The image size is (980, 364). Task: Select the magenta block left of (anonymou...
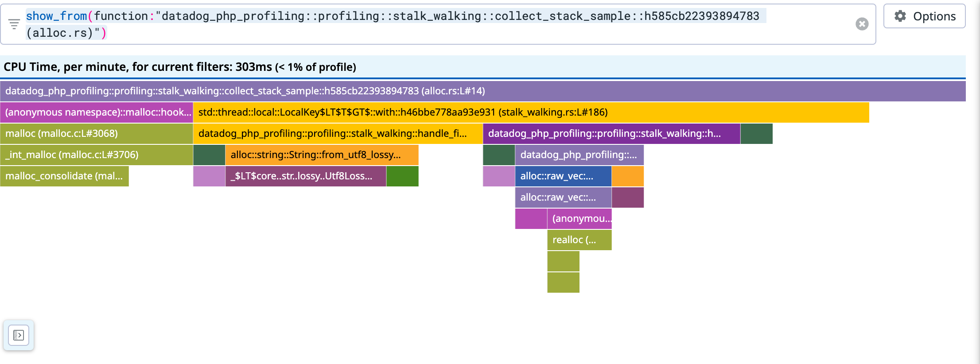(531, 219)
